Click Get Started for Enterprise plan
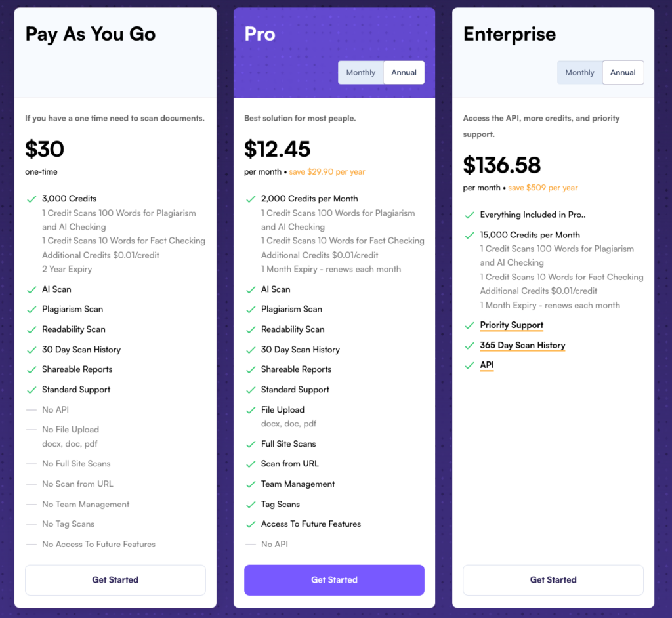672x618 pixels. (x=553, y=580)
